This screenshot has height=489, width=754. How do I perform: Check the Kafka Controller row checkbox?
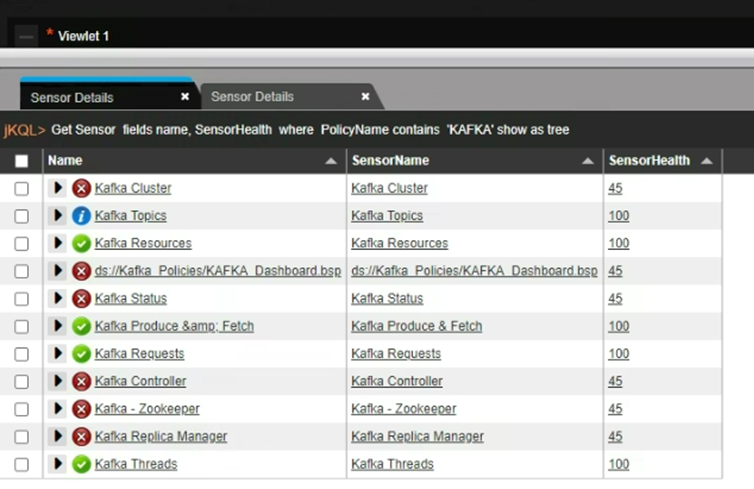(x=21, y=382)
